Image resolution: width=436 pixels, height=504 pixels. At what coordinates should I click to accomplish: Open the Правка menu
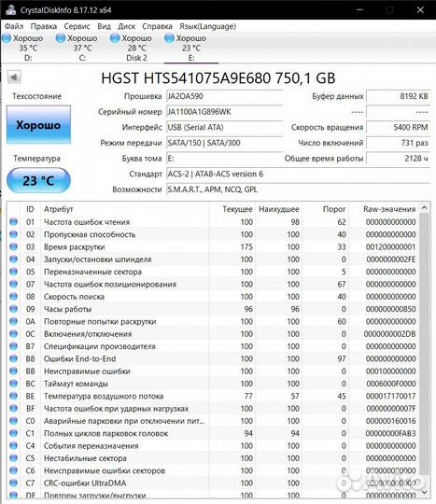tap(43, 26)
